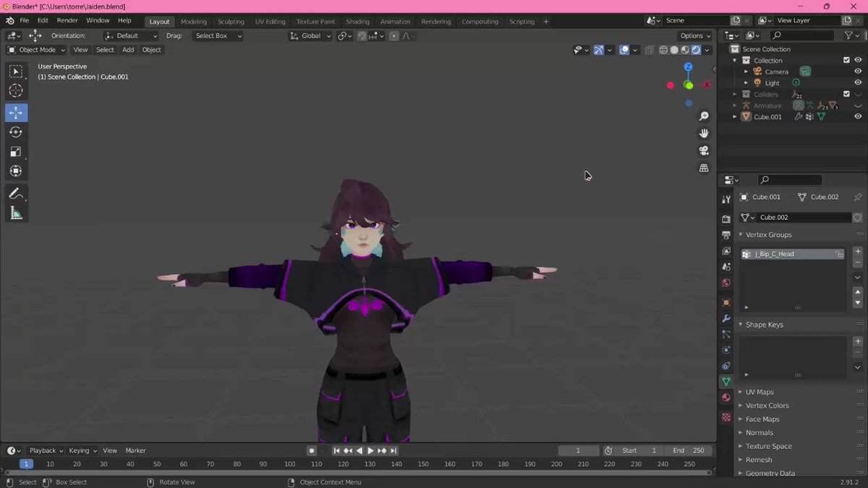Toggle snapping magnet icon
The image size is (868, 488).
point(362,35)
